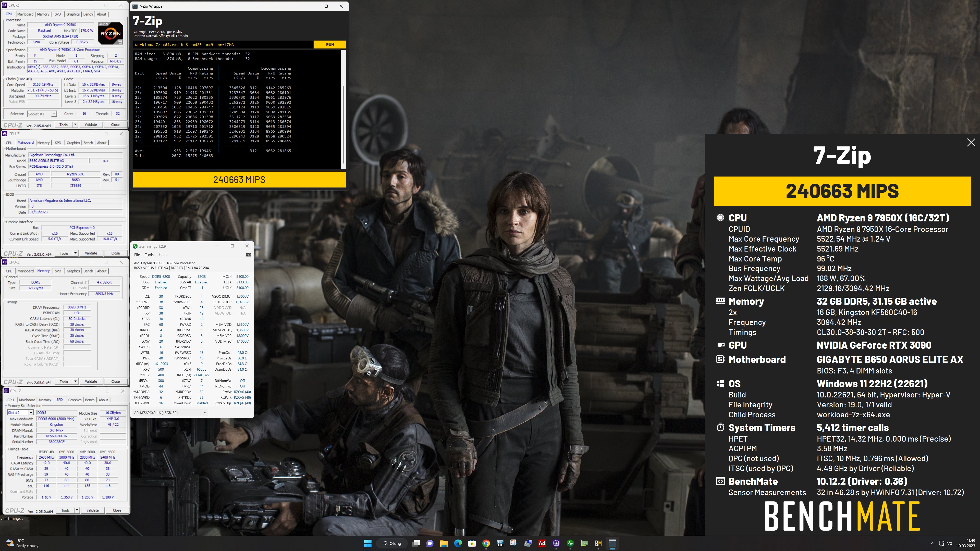Viewport: 980px width, 551px height.
Task: Maximize the ZenTimings window
Action: [232, 246]
